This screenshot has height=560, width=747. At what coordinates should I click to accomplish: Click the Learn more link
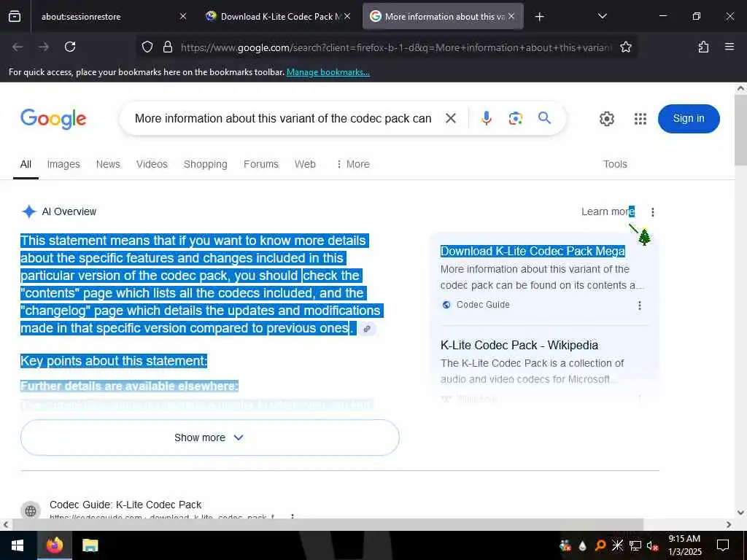(x=608, y=211)
